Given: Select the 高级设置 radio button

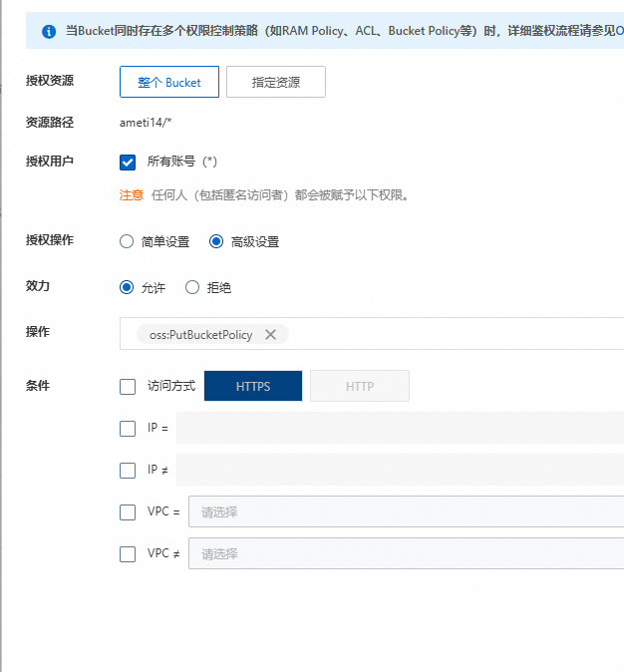Looking at the screenshot, I should point(216,241).
